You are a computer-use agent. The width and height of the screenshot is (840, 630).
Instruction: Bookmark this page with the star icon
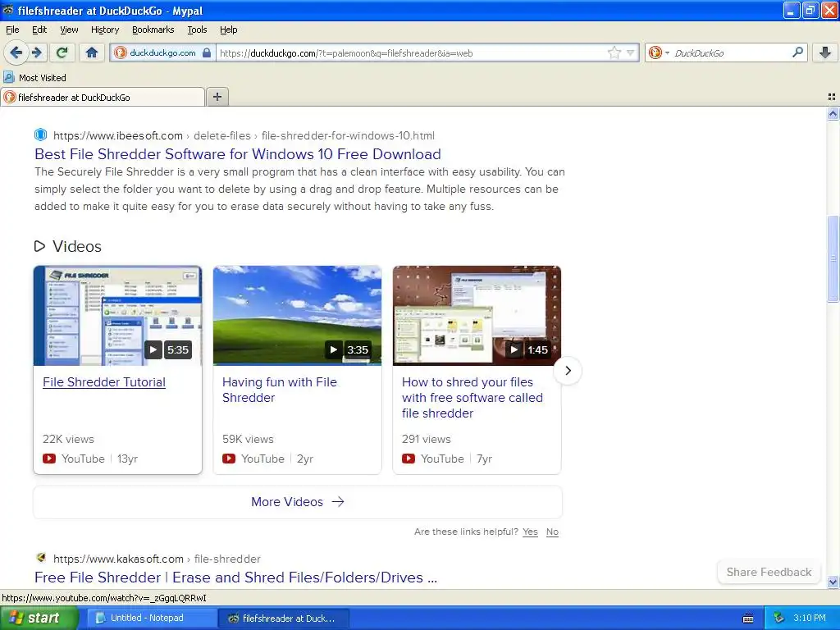coord(614,52)
